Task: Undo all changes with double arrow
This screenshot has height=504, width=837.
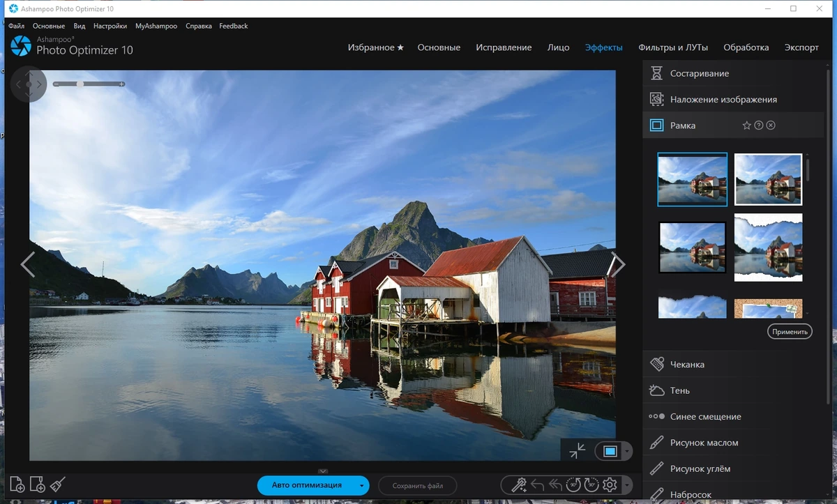Action: click(555, 485)
